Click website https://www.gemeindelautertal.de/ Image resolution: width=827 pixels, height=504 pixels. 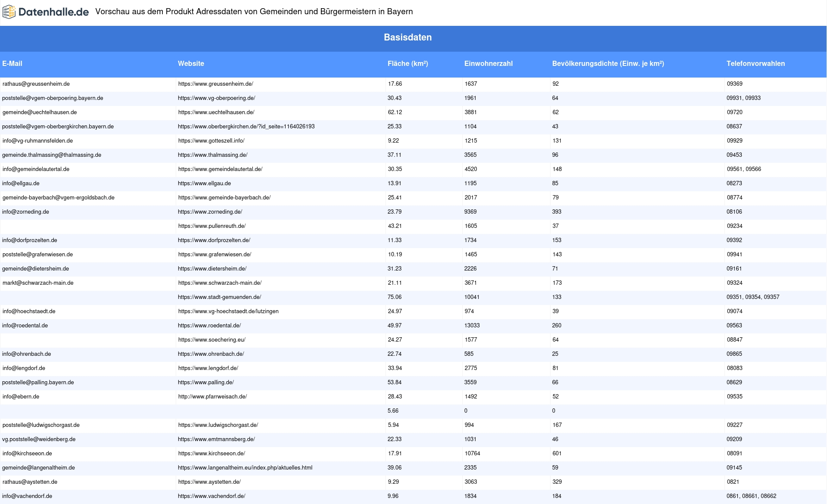coord(220,169)
